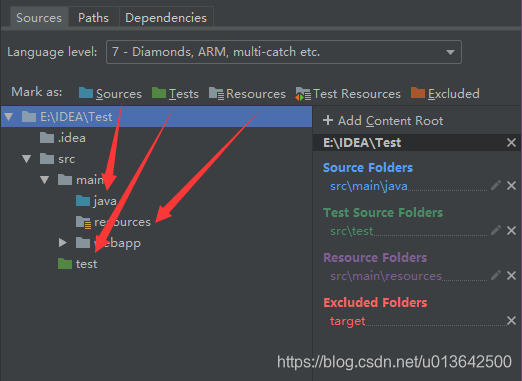The image size is (522, 381).
Task: Select the E:\IDEA\Test root row
Action: pyautogui.click(x=156, y=117)
